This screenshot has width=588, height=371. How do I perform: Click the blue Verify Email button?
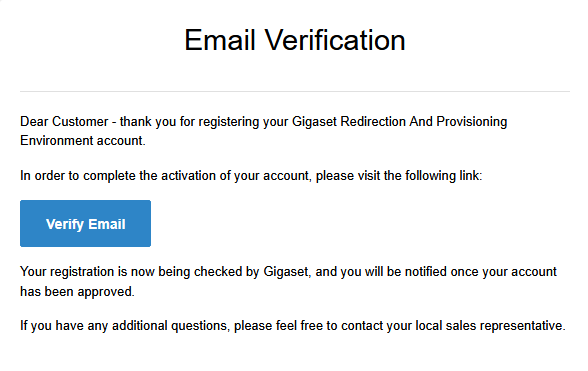86,224
